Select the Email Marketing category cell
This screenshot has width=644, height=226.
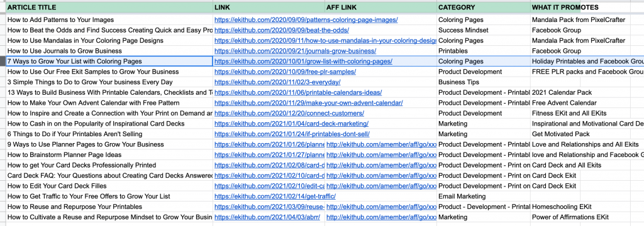click(x=484, y=196)
